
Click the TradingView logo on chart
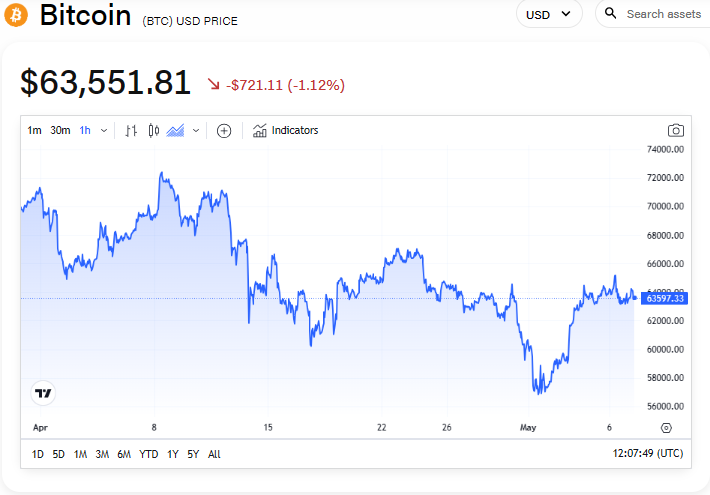[43, 393]
